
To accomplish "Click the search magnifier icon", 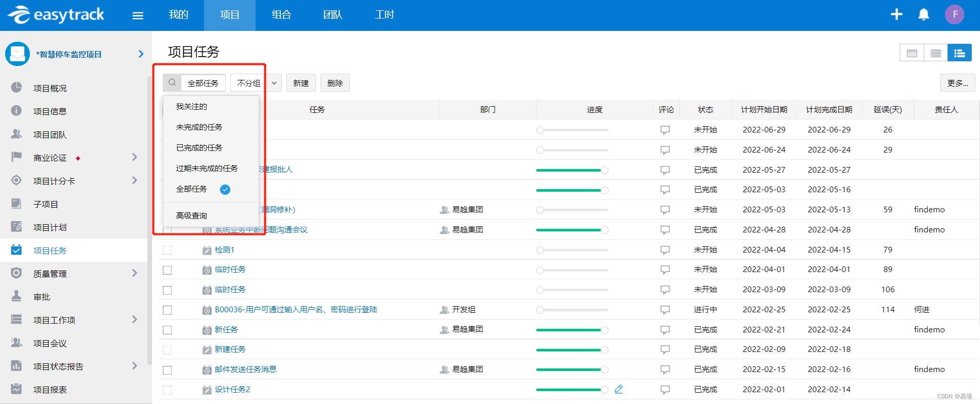I will coord(172,82).
